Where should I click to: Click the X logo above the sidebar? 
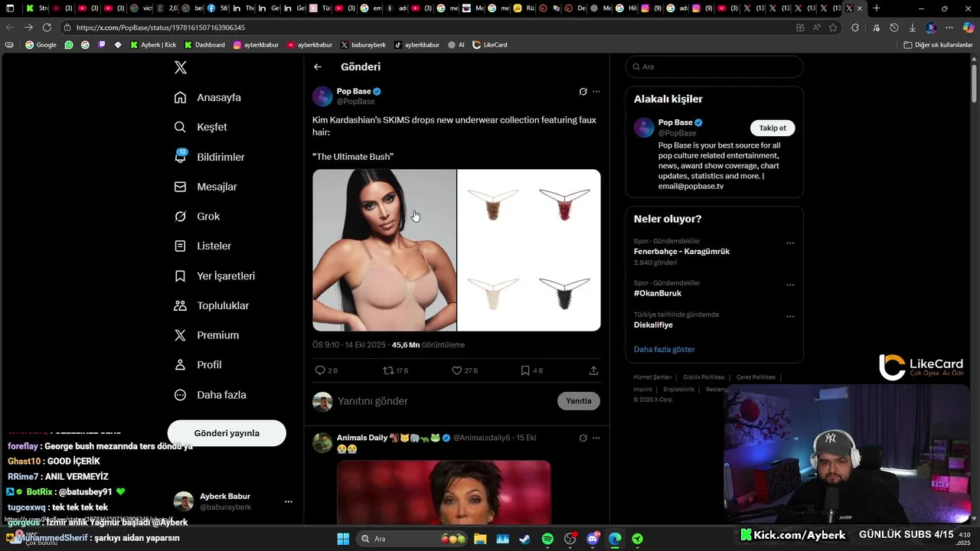[180, 67]
